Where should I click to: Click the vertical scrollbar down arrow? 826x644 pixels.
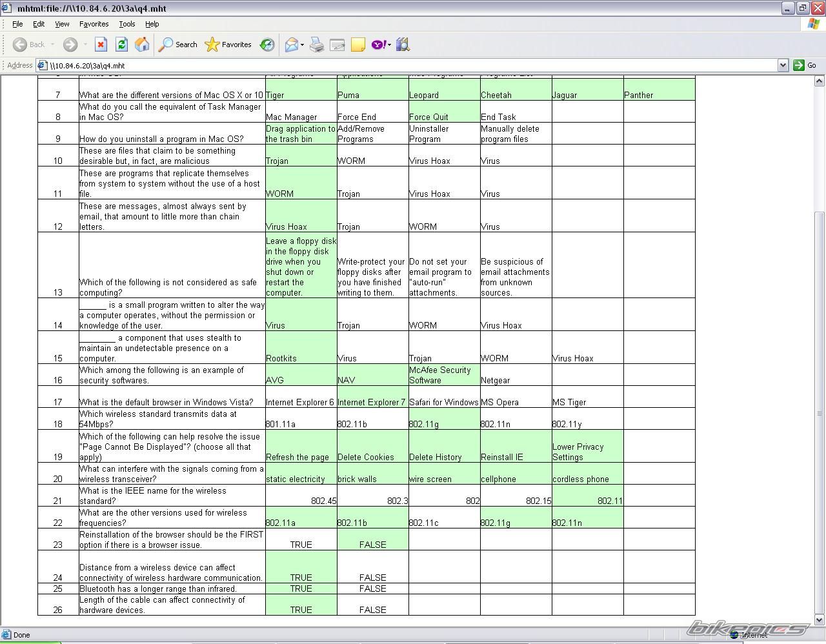[x=820, y=620]
